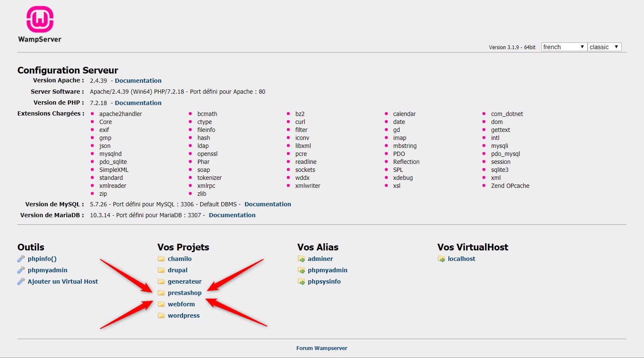Viewport: 644px width, 358px height.
Task: Click the folder icon next to generateur
Action: (x=161, y=282)
